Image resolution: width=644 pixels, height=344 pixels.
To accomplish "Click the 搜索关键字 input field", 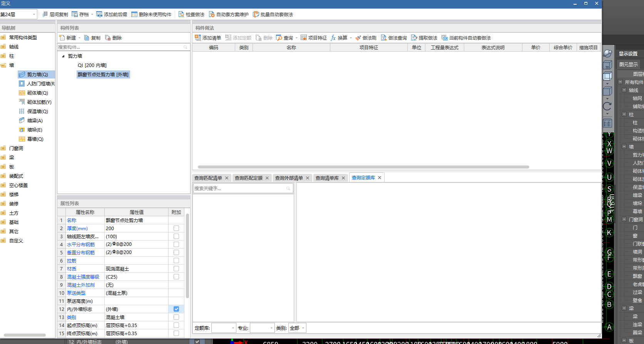I will [x=243, y=188].
